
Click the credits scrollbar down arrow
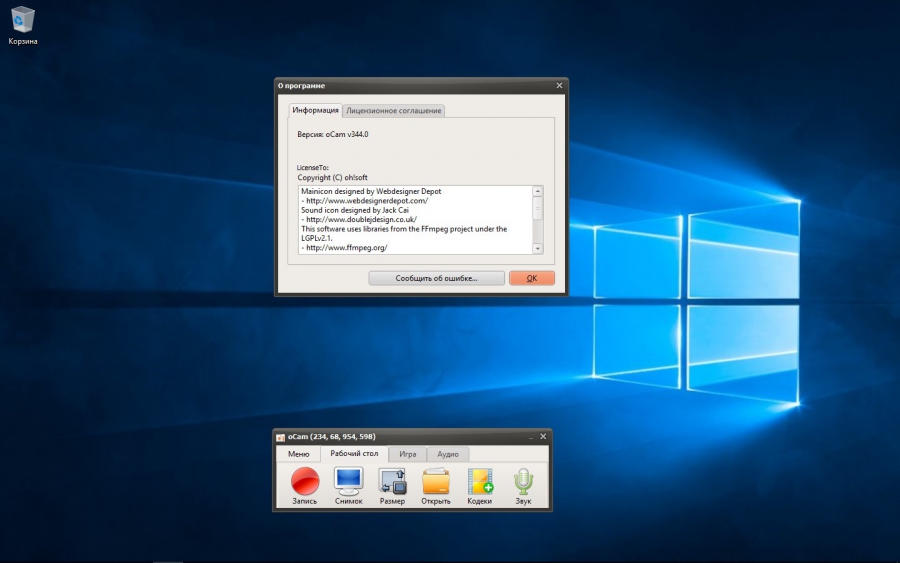tap(537, 248)
